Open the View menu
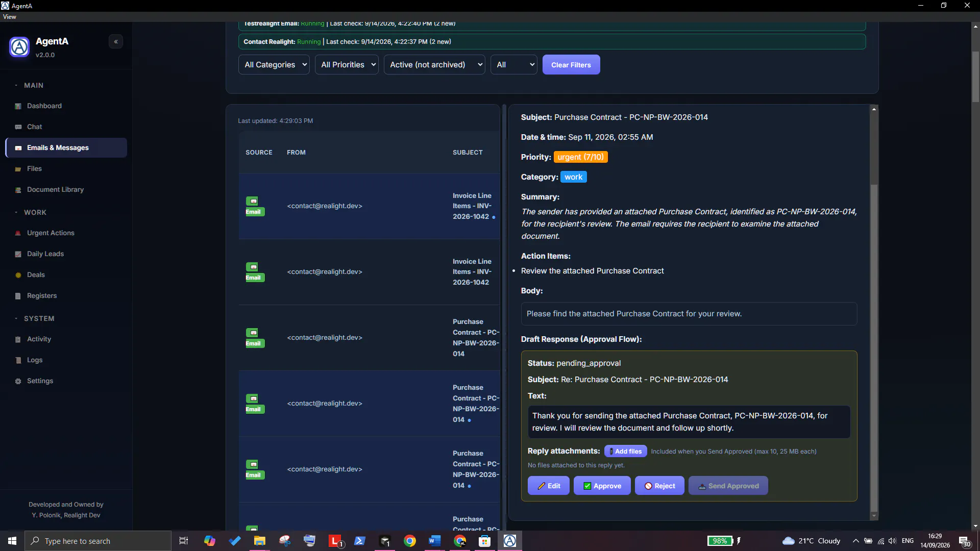Screen dimensions: 980x551 9,17
